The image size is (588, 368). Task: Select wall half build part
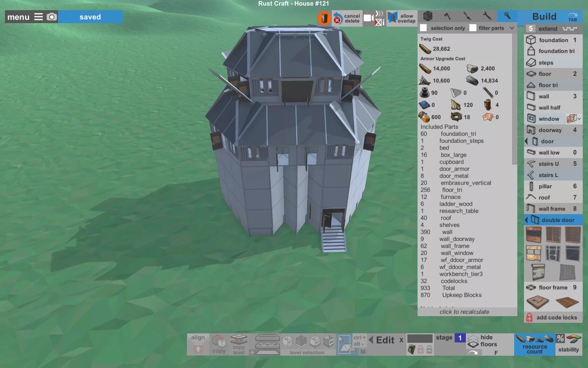click(553, 108)
